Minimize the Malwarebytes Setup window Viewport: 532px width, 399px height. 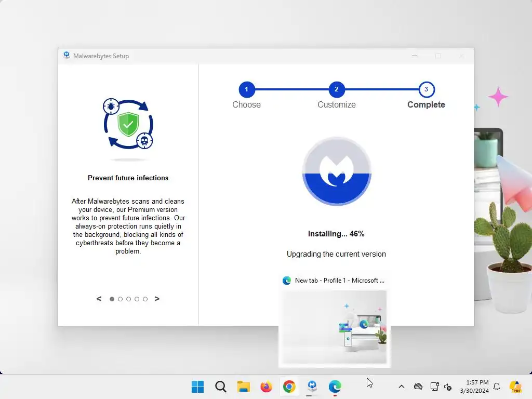415,56
